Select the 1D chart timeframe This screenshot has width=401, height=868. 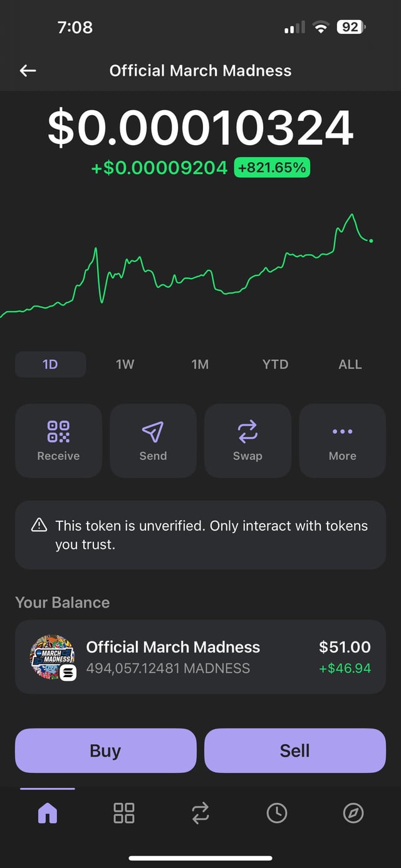(x=50, y=364)
